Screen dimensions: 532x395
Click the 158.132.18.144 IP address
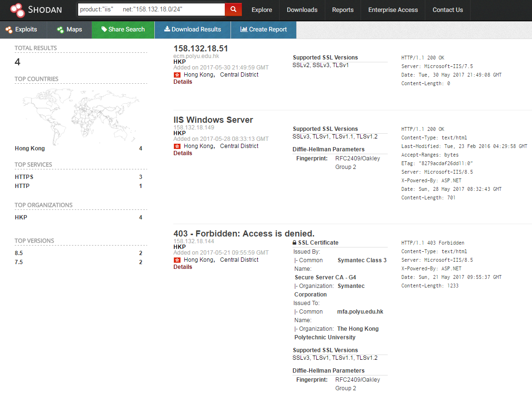tap(194, 241)
